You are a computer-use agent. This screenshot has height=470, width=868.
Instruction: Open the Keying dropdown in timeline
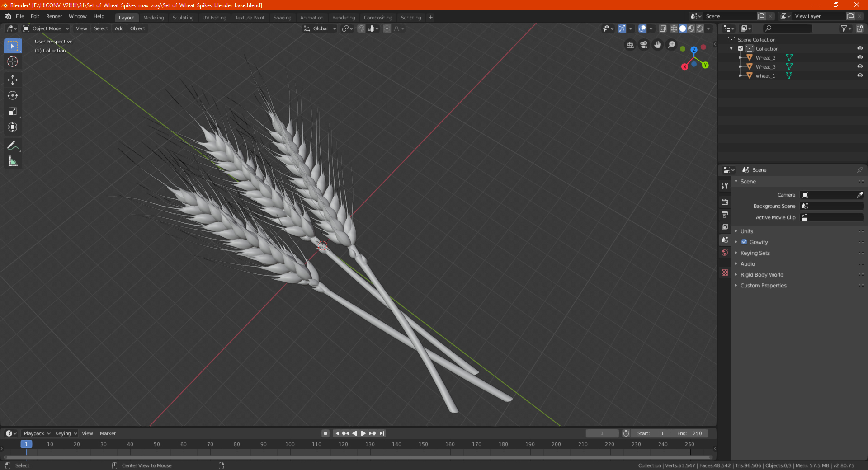(x=66, y=433)
